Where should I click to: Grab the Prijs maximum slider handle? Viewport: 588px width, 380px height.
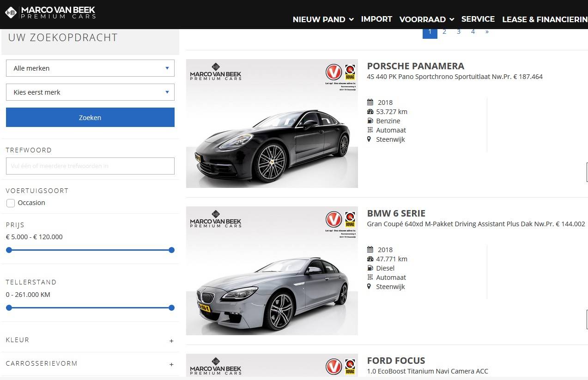click(171, 250)
